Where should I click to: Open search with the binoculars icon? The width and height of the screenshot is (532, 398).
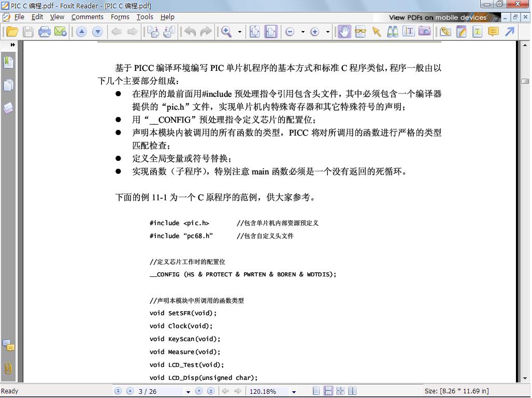point(393,32)
